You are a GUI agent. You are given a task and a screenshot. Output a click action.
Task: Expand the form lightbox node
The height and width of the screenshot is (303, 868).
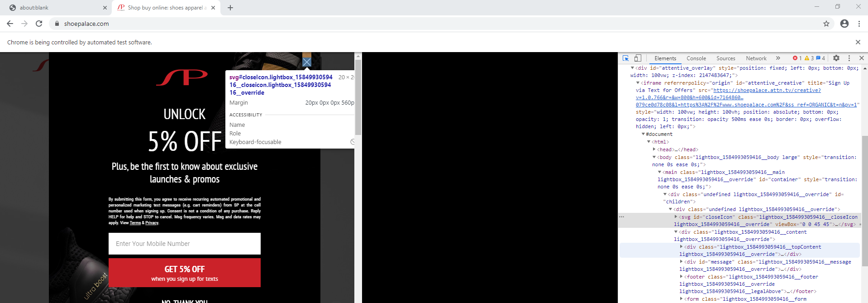pos(681,299)
